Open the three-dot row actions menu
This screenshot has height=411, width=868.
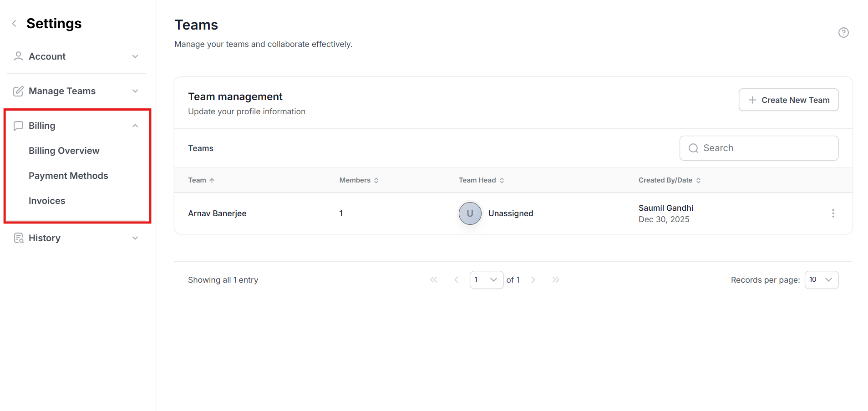point(832,213)
